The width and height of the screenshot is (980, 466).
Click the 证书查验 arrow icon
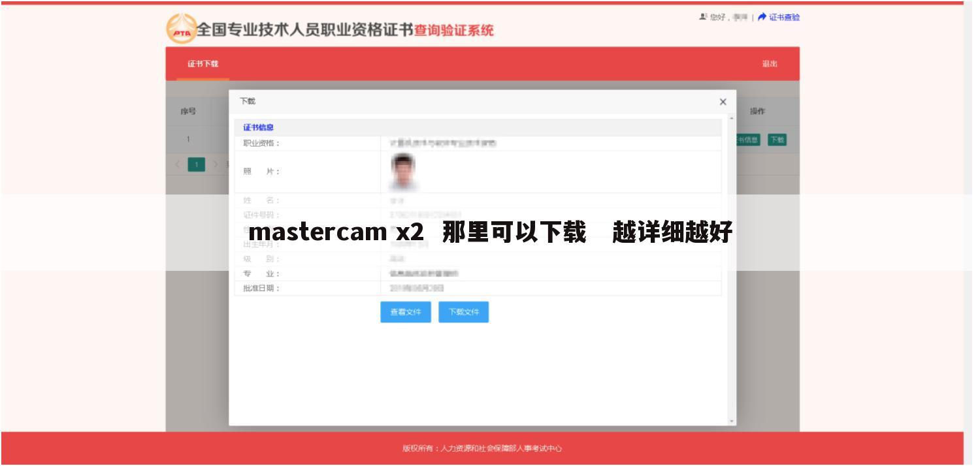(x=762, y=18)
